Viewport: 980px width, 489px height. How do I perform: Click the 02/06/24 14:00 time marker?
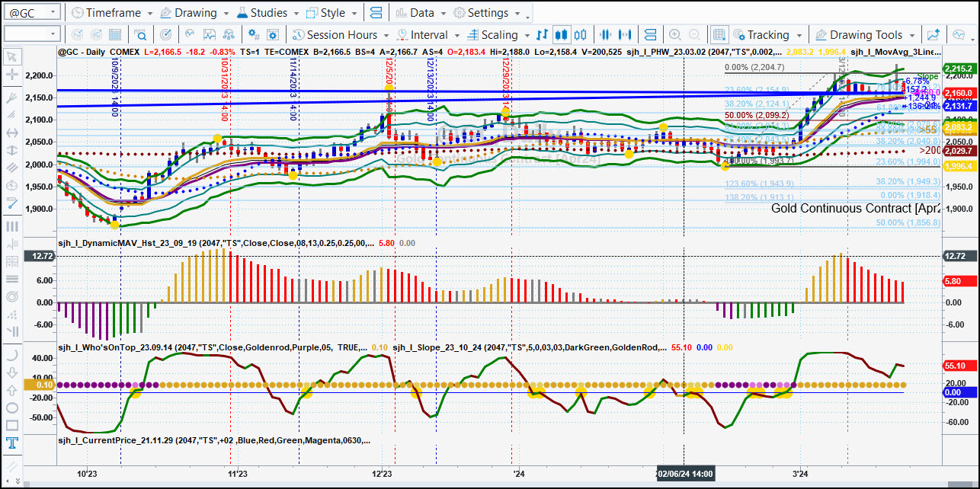coord(685,474)
